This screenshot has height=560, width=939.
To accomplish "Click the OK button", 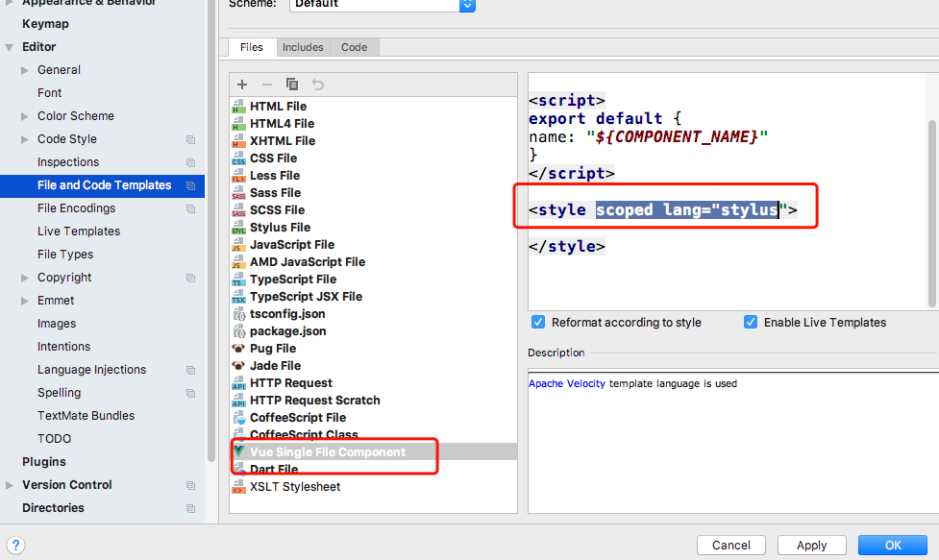I will coord(893,545).
